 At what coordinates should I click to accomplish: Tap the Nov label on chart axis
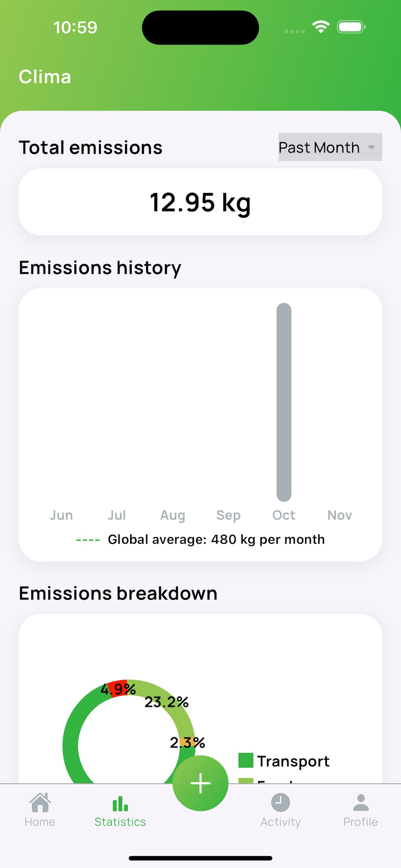click(339, 515)
